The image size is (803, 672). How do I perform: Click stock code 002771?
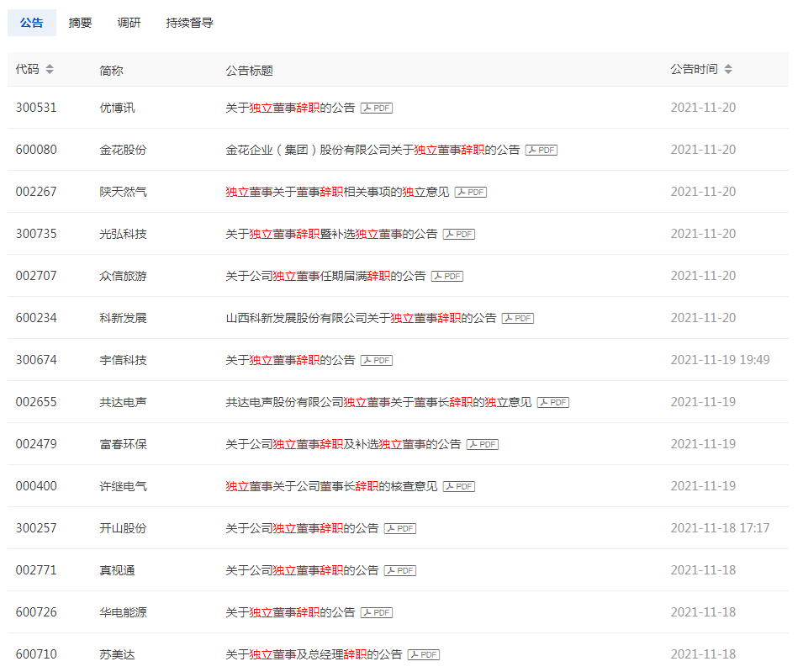[36, 570]
